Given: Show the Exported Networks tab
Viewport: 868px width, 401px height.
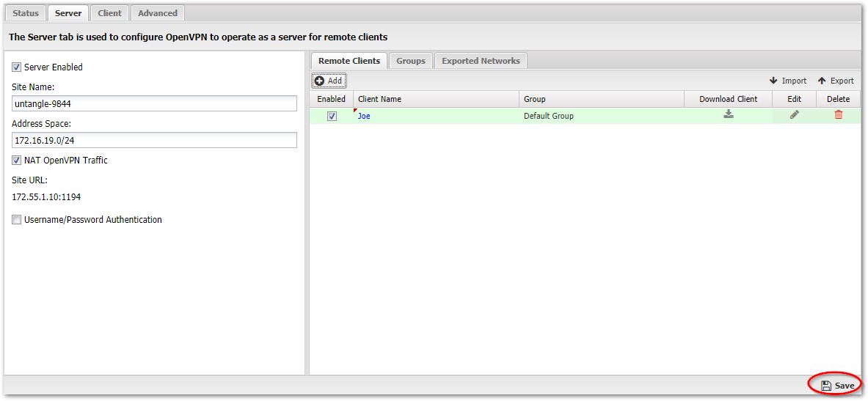Looking at the screenshot, I should pyautogui.click(x=481, y=61).
